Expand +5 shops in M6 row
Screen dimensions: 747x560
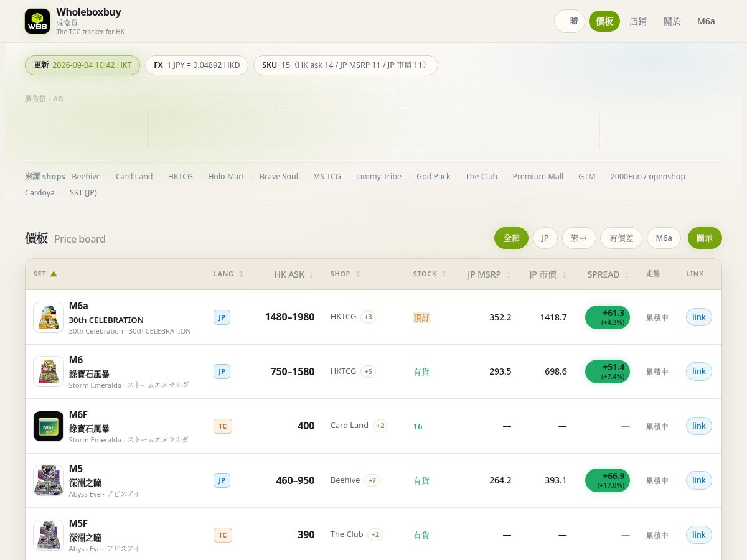(369, 371)
